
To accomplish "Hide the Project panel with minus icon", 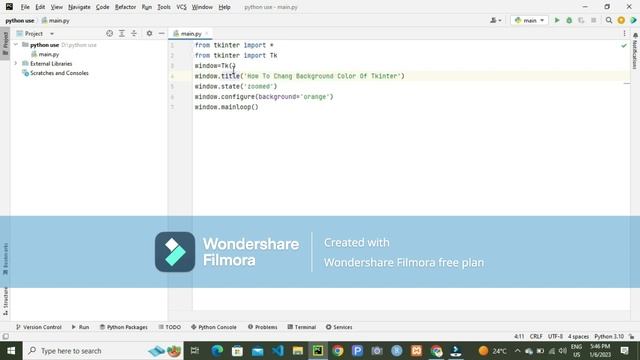I will tap(162, 33).
